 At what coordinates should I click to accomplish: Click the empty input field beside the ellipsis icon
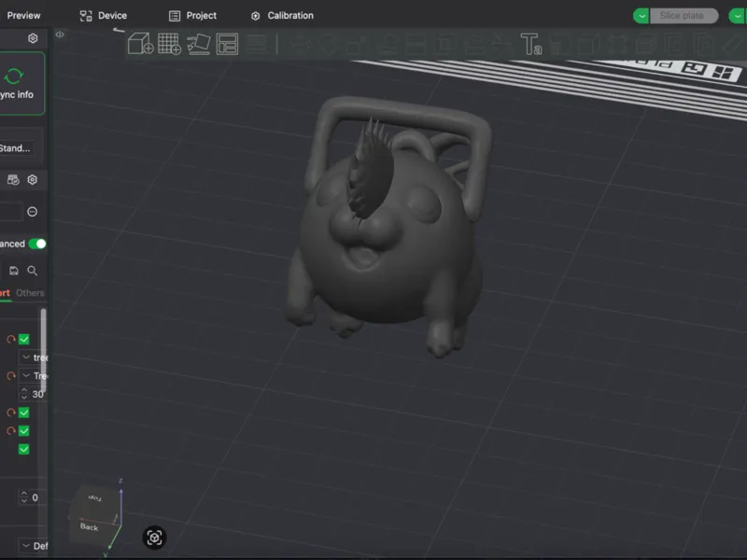[x=10, y=212]
